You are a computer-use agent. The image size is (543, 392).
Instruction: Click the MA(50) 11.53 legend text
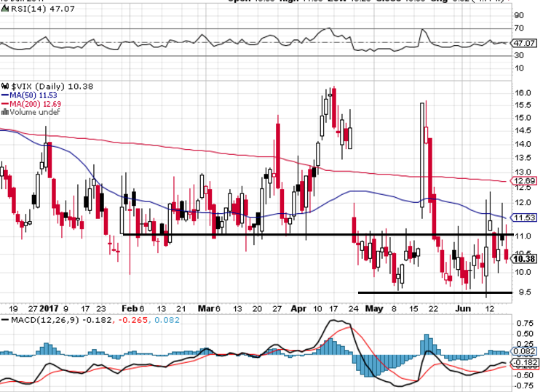click(33, 95)
